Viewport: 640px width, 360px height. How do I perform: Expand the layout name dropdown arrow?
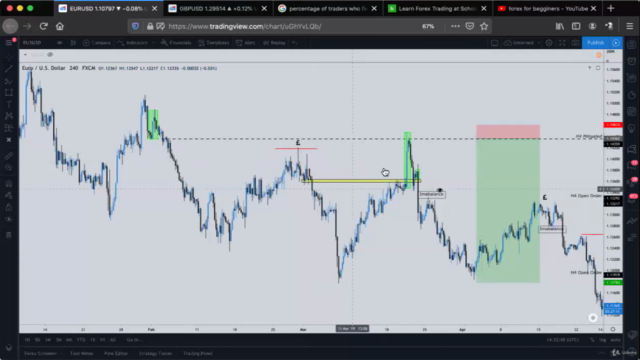pos(539,42)
